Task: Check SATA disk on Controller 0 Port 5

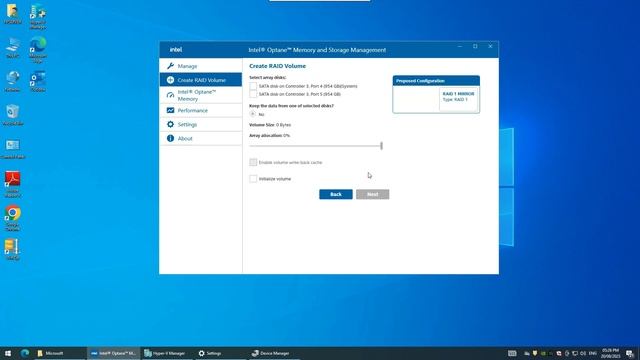Action: click(x=253, y=94)
